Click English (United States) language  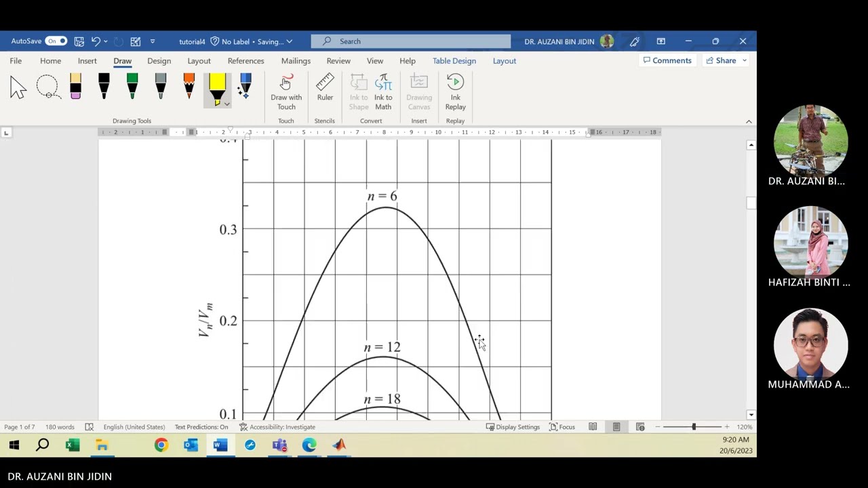[x=134, y=427]
